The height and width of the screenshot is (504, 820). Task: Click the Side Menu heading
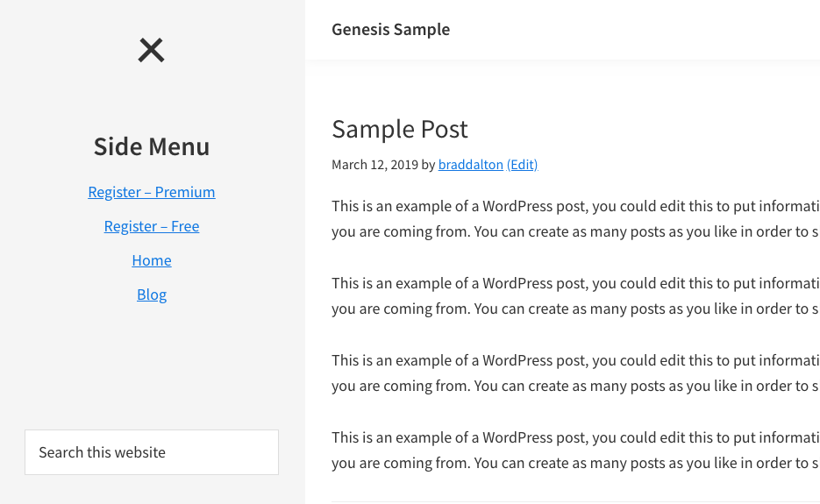(152, 146)
